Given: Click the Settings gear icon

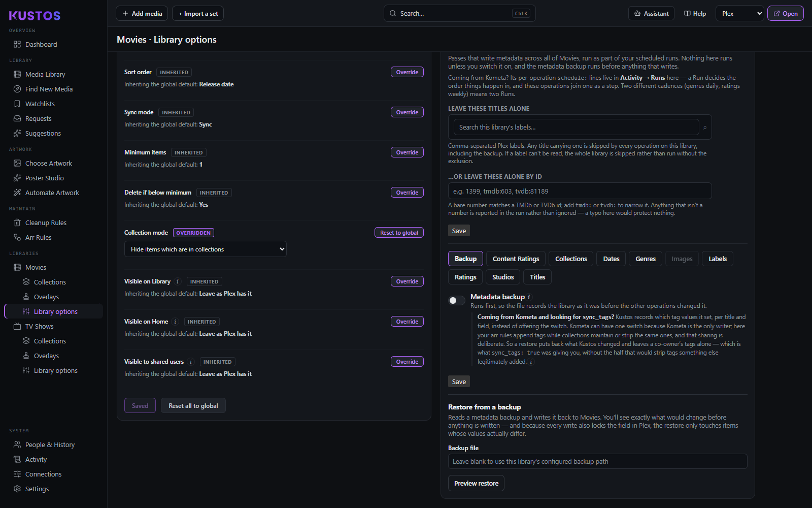Looking at the screenshot, I should tap(17, 489).
